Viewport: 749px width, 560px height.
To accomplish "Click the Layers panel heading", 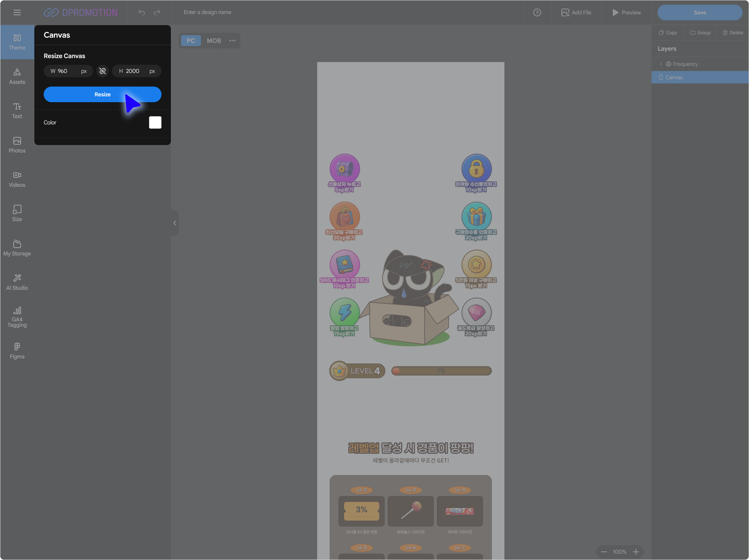I will point(667,49).
